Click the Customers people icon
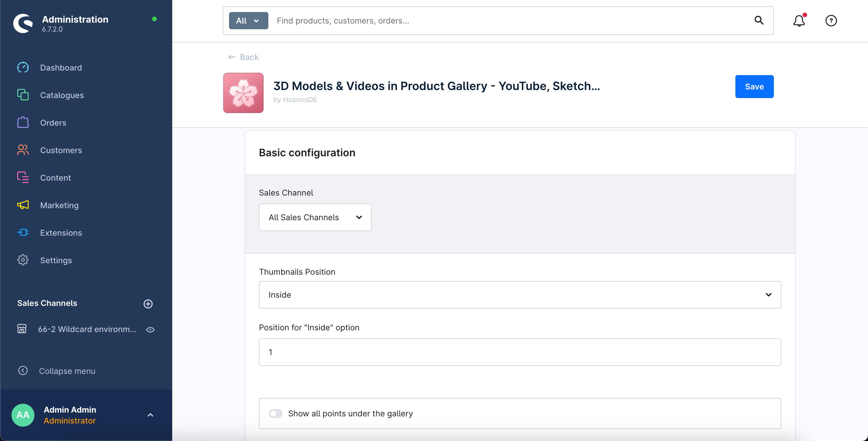The height and width of the screenshot is (441, 868). (23, 150)
